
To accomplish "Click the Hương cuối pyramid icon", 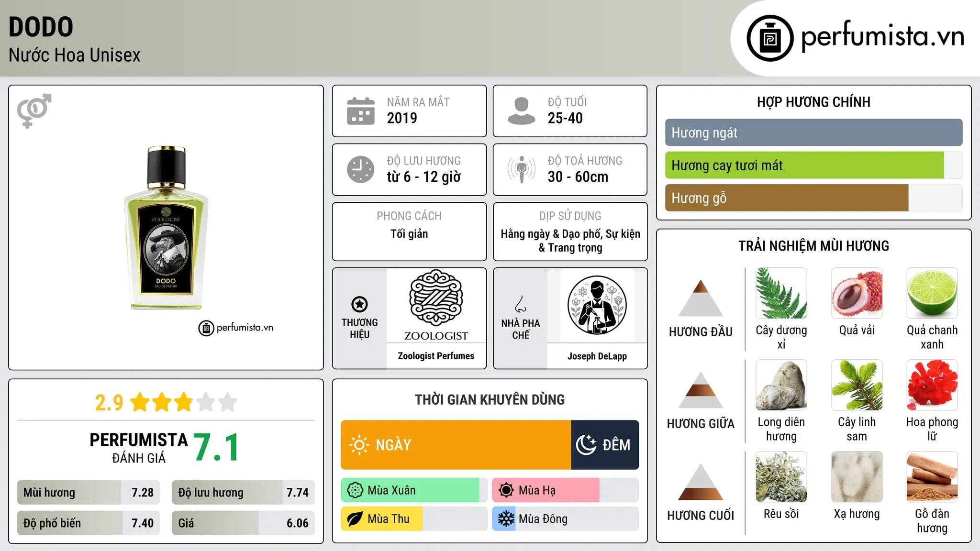I will click(x=701, y=482).
